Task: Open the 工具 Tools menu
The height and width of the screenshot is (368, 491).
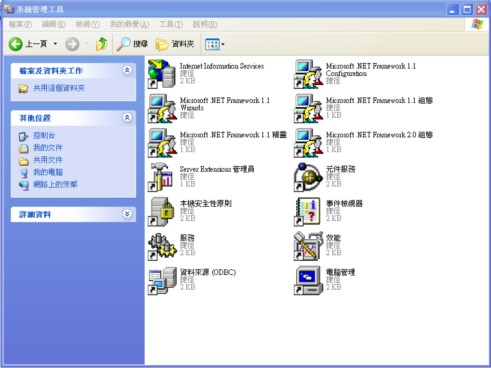Action: (171, 24)
